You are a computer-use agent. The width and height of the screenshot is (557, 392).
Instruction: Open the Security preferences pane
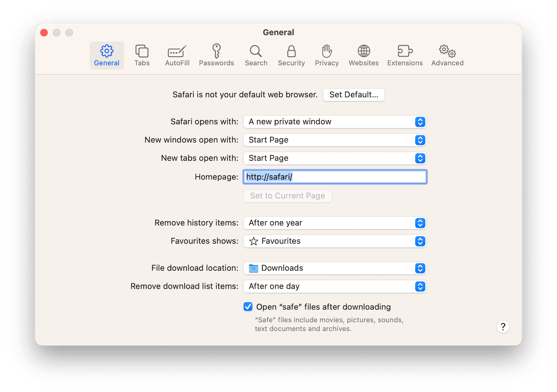[x=291, y=55]
